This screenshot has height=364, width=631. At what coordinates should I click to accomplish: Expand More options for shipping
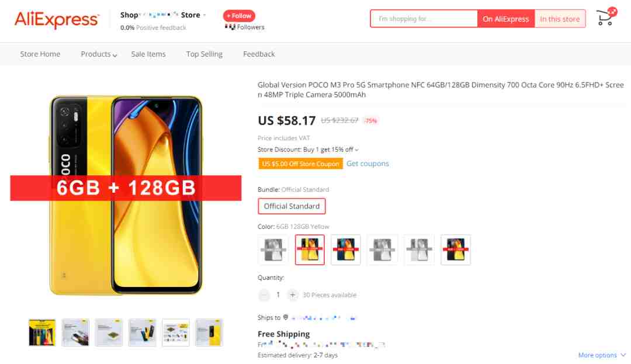602,355
